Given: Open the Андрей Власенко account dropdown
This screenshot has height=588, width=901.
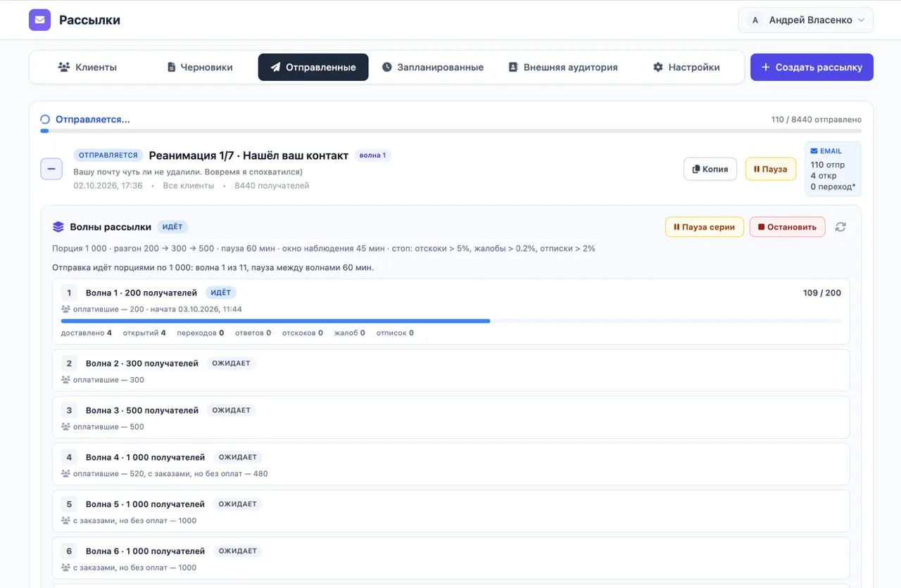Looking at the screenshot, I should (805, 20).
